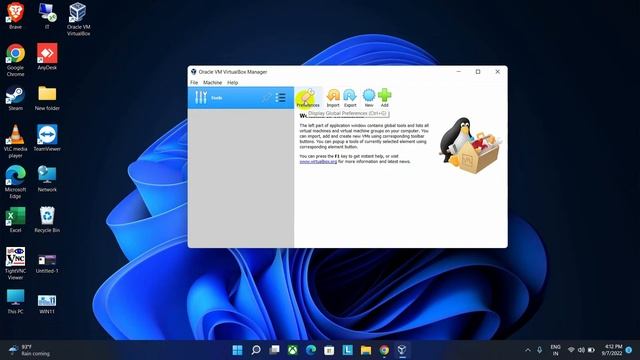Minimize the VirtualBox Manager window
Viewport: 640px width, 360px height.
click(x=458, y=71)
